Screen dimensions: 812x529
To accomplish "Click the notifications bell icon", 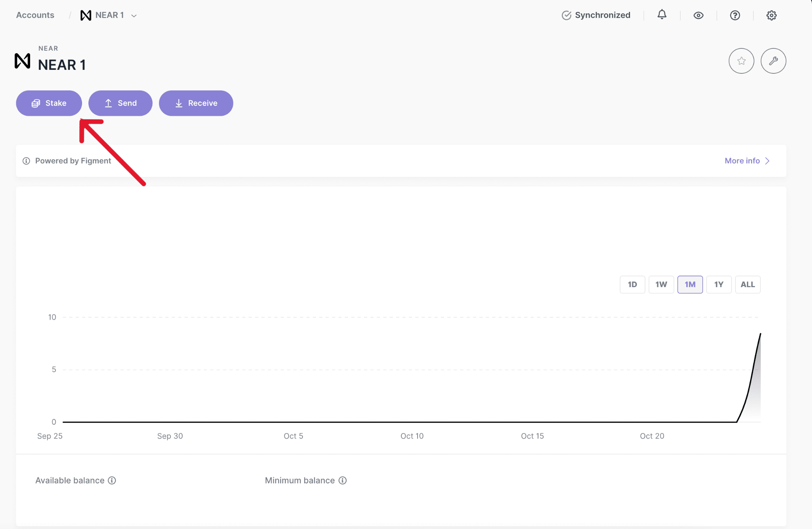I will coord(662,15).
